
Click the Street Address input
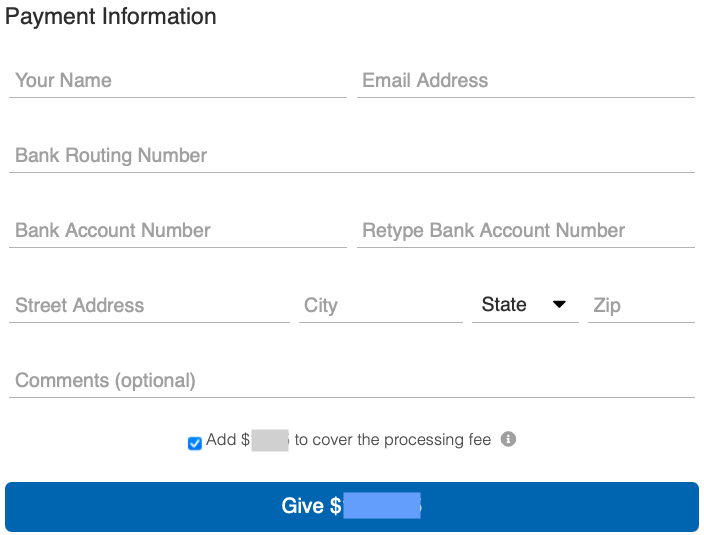pyautogui.click(x=149, y=306)
